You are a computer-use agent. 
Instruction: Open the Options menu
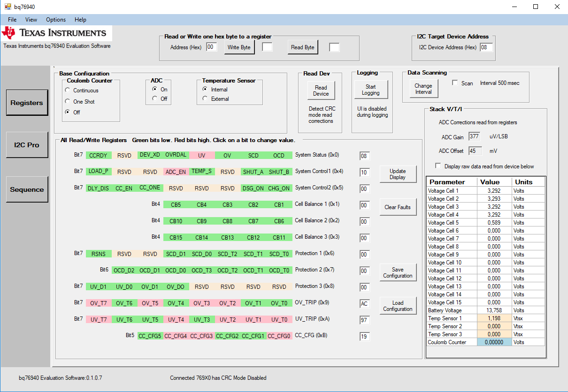click(56, 20)
